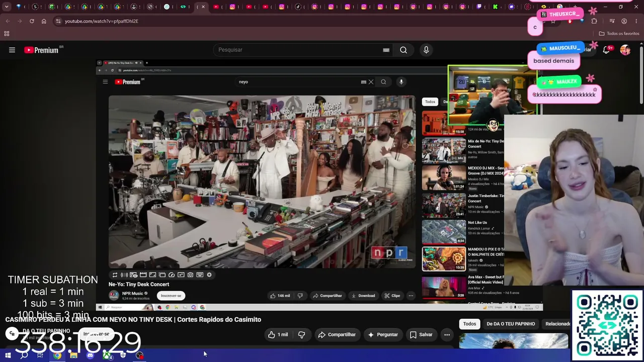Like the video with 1 mil likes

pos(278,335)
